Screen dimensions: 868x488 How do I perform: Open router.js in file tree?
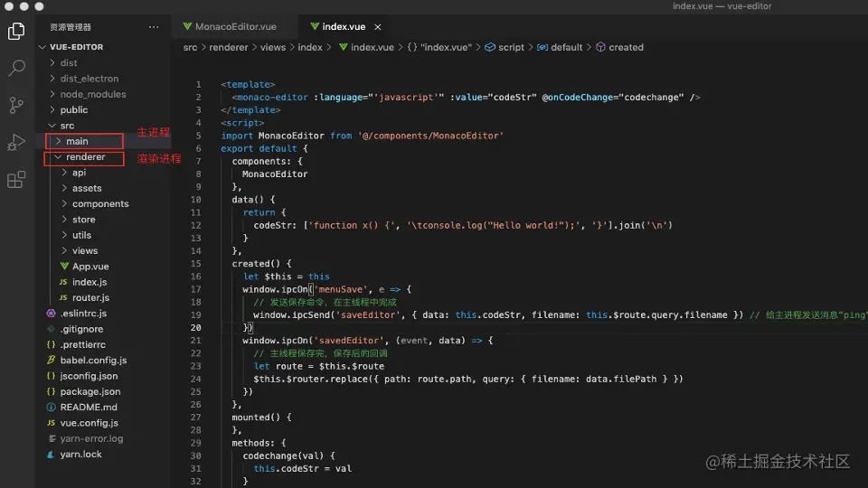[x=90, y=297]
